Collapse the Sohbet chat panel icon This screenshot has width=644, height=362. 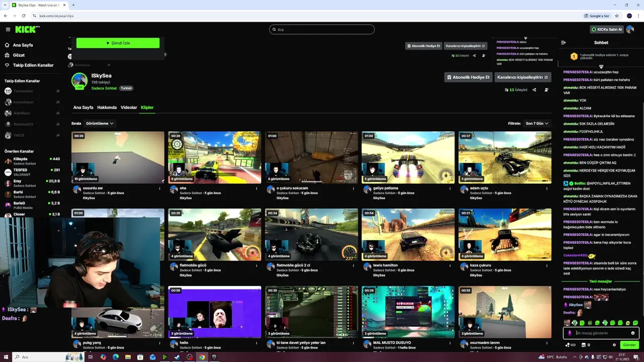(563, 43)
